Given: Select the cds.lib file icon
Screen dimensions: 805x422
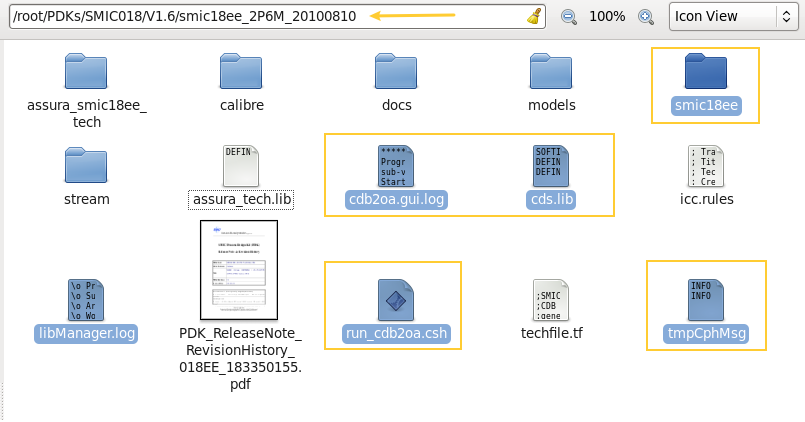Looking at the screenshot, I should click(551, 165).
